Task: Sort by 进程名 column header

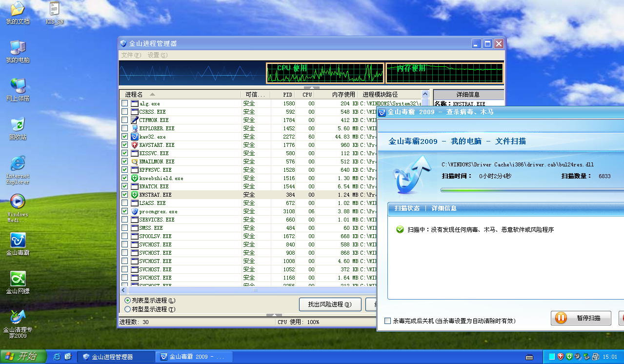Action: (180, 95)
